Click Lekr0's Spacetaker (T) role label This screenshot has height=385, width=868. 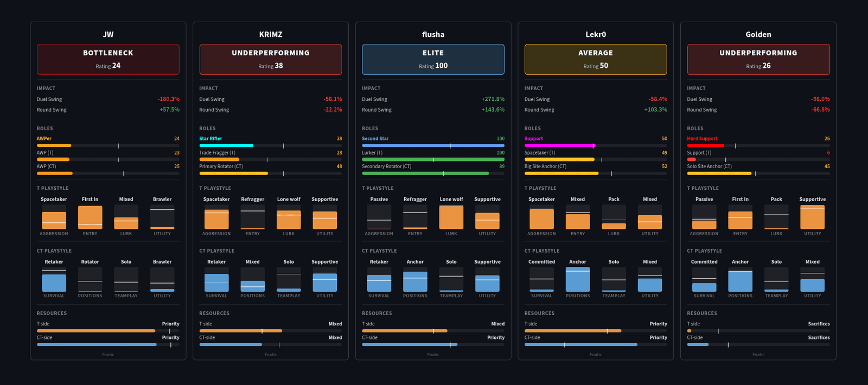540,153
